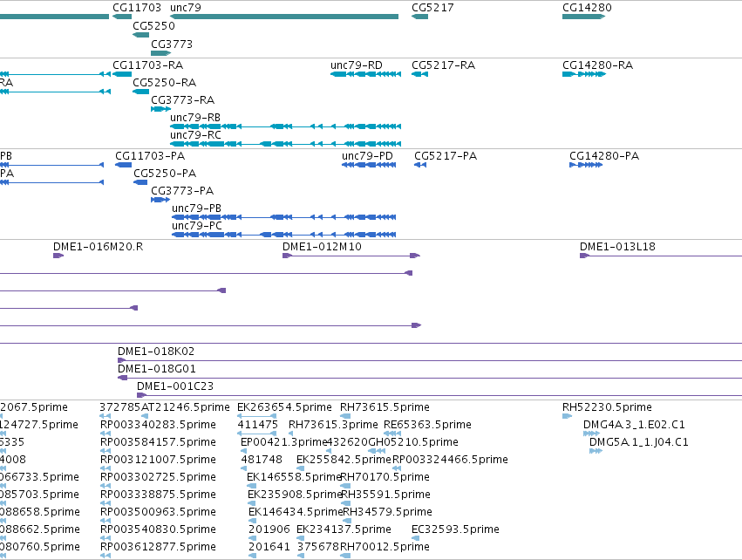The width and height of the screenshot is (742, 560).
Task: Click the DMG5A.1_1.J04.C1 label
Action: pyautogui.click(x=639, y=442)
